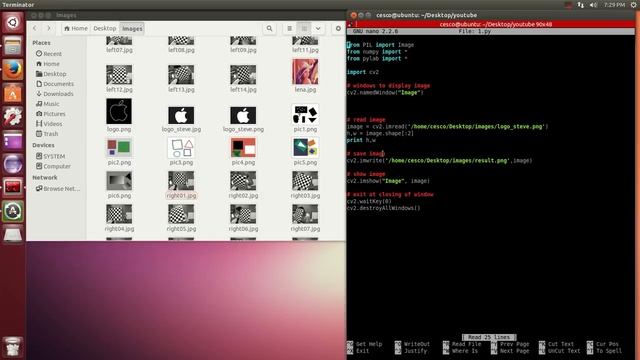Select the right06.jpg file
This screenshot has width=640, height=360.
click(x=243, y=218)
